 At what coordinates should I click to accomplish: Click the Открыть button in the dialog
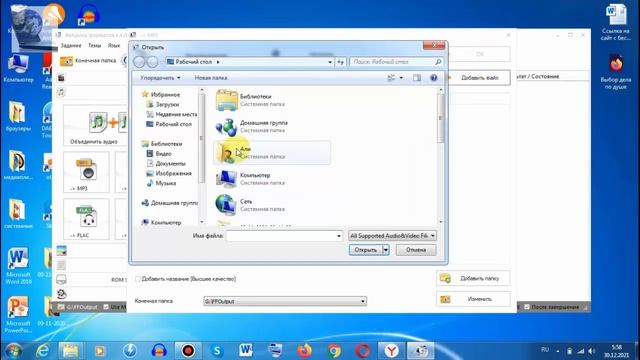366,250
